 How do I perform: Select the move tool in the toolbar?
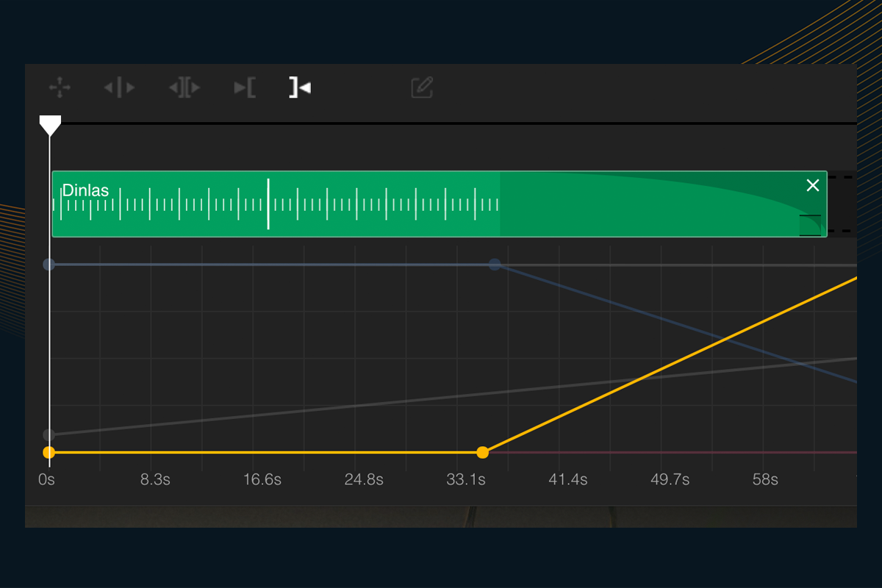tap(60, 88)
